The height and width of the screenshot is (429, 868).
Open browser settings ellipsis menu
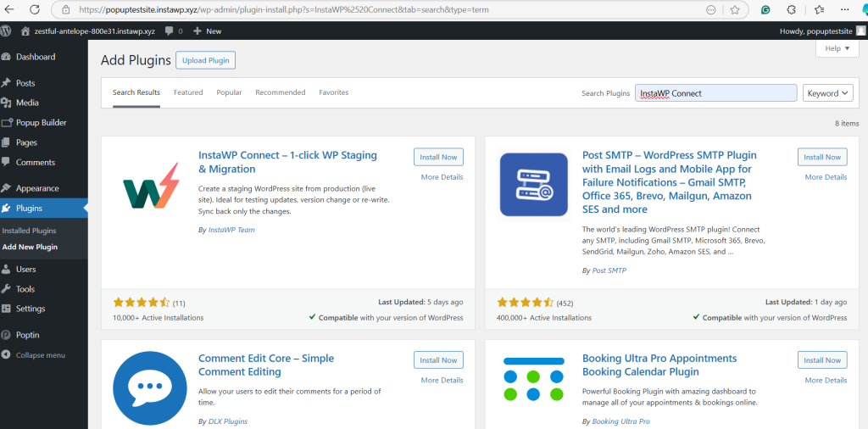[845, 9]
